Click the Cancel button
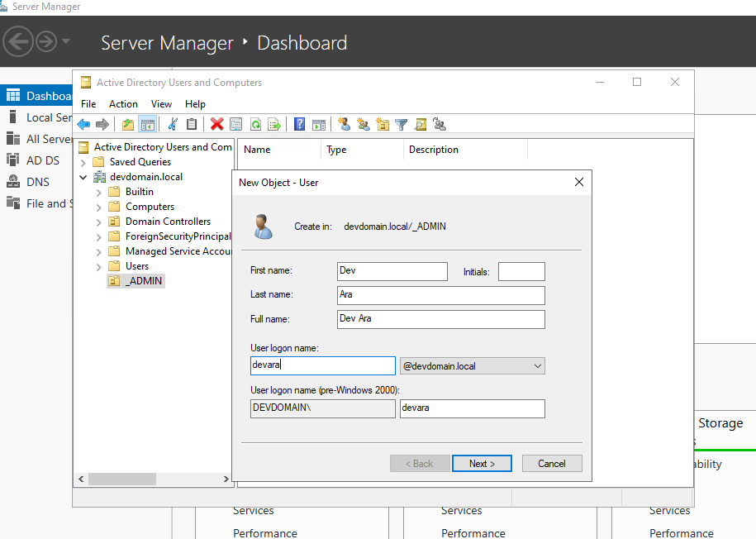Viewport: 756px width, 539px height. (552, 464)
